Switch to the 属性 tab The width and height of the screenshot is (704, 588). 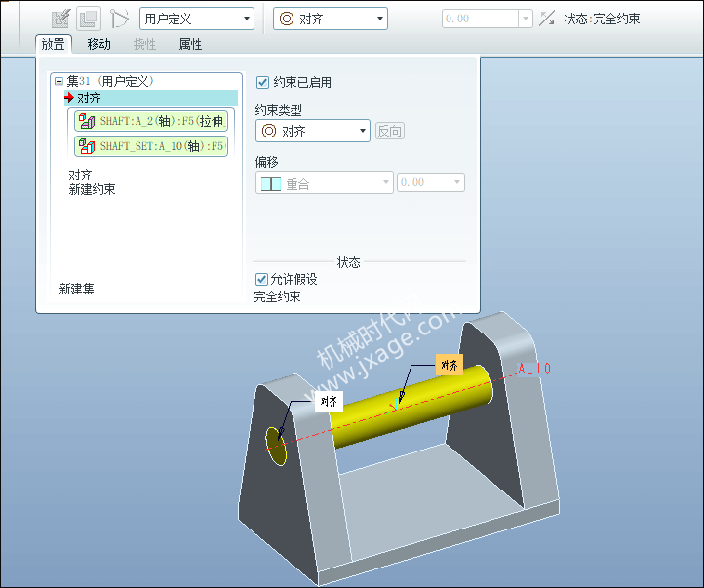pos(190,44)
